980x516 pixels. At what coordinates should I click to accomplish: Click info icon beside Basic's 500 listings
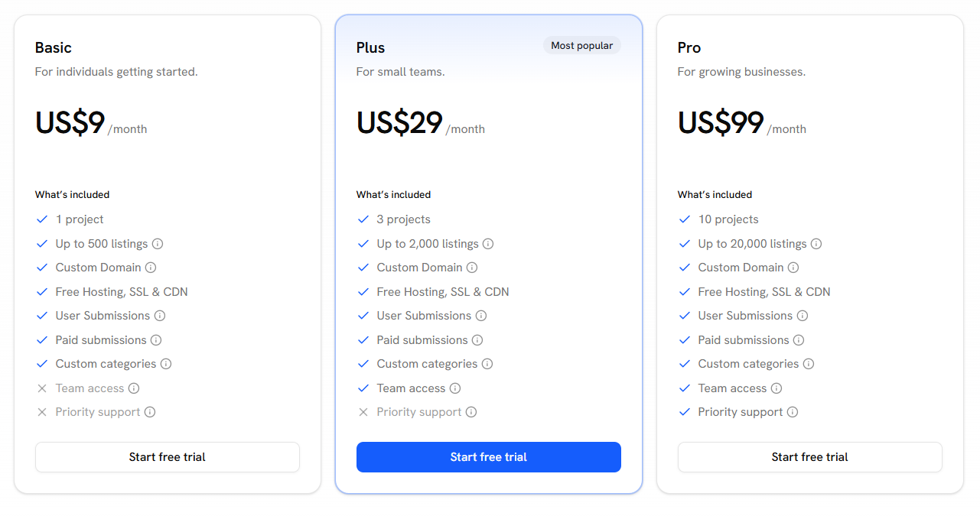click(x=158, y=244)
